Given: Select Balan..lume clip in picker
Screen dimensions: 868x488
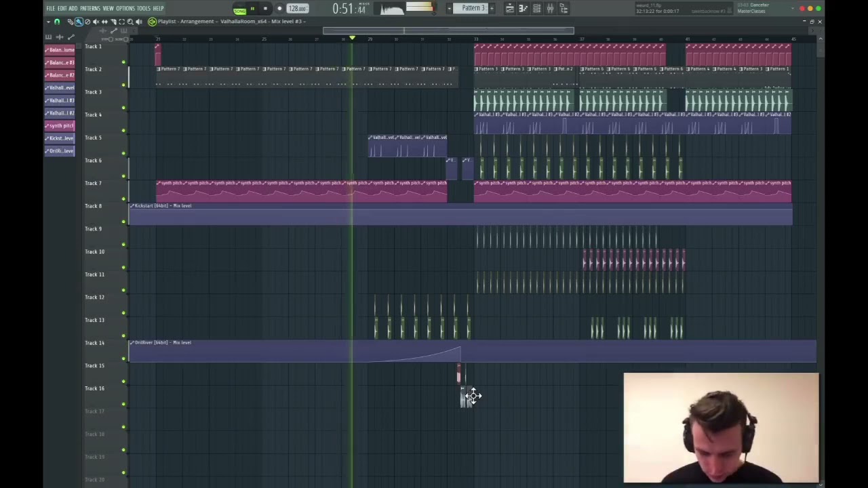Looking at the screenshot, I should point(60,49).
